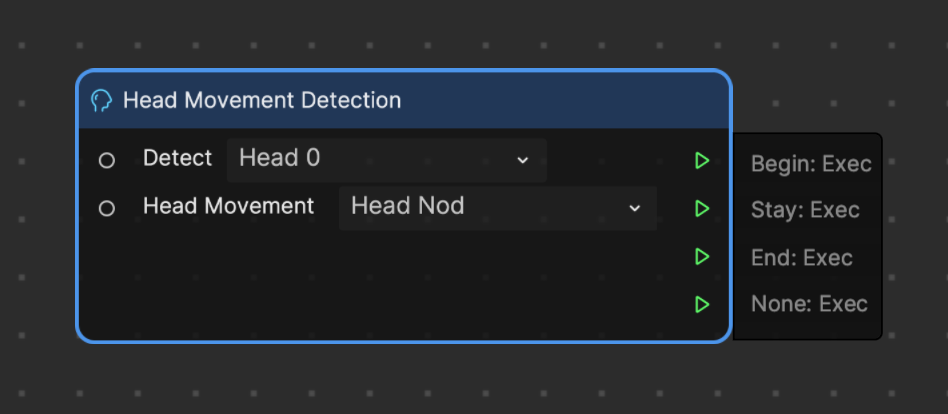This screenshot has width=948, height=414.
Task: Click the Detect input port circle
Action: pos(107,160)
